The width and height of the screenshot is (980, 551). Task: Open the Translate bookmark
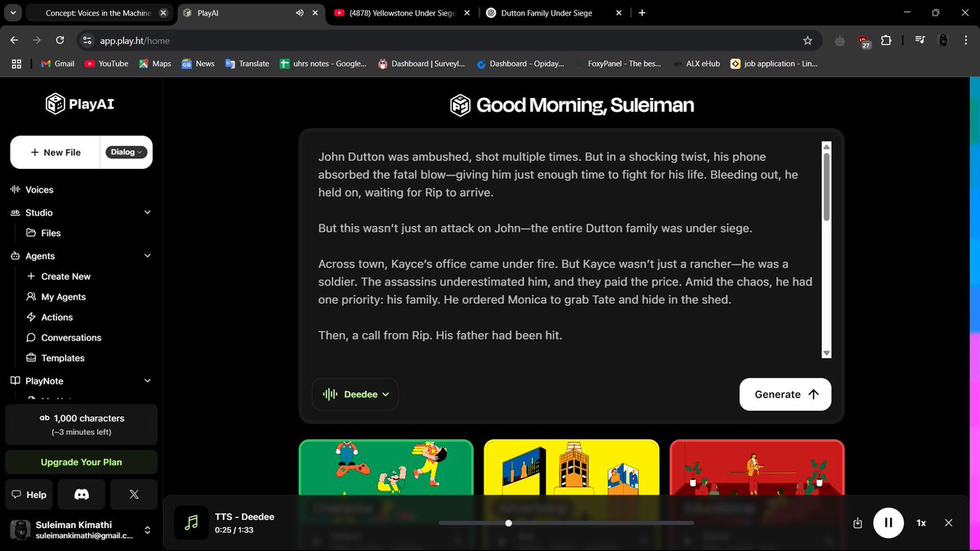[247, 64]
